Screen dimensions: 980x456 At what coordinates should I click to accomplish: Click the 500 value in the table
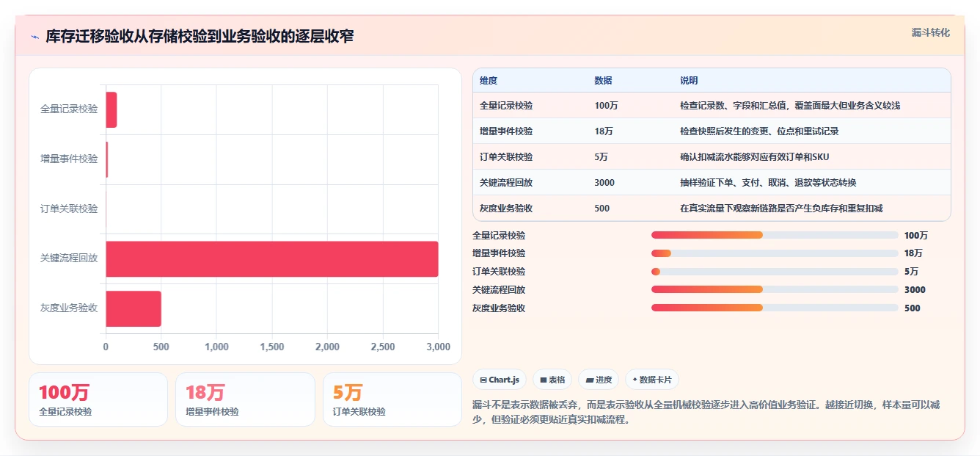602,209
